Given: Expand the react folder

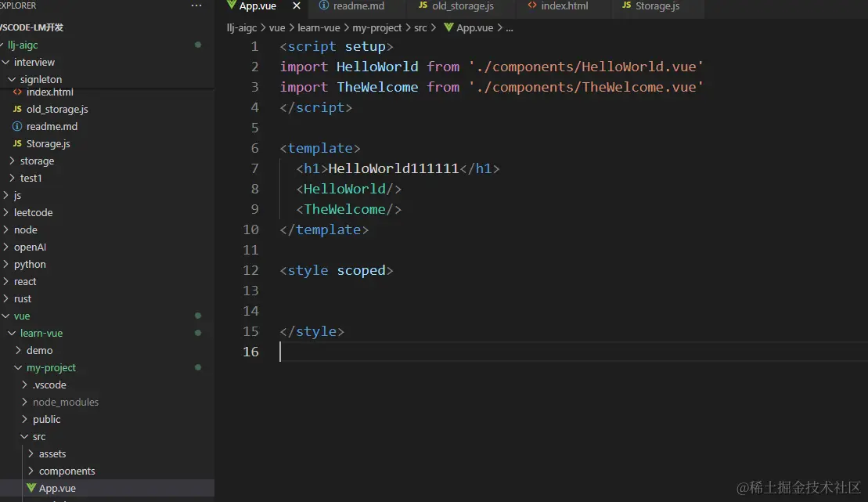Looking at the screenshot, I should click(25, 281).
